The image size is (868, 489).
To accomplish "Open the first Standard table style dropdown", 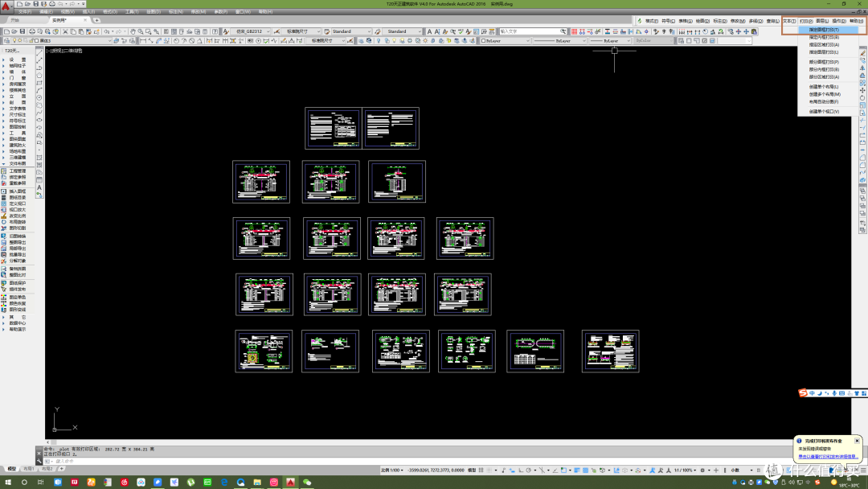I will (x=351, y=31).
